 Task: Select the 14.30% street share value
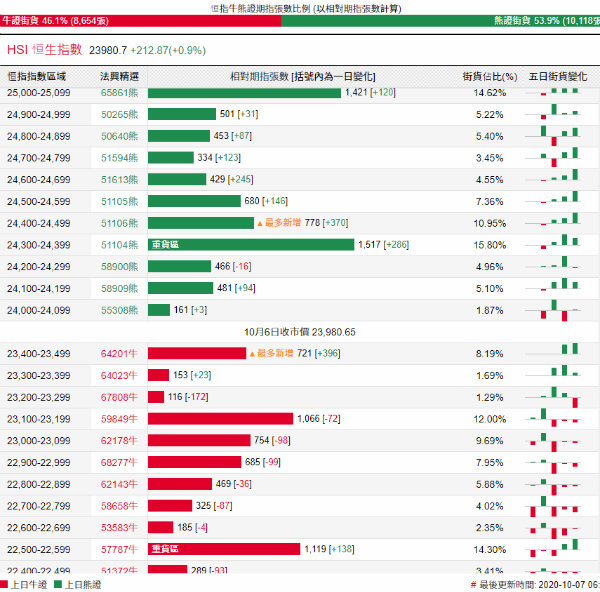490,550
